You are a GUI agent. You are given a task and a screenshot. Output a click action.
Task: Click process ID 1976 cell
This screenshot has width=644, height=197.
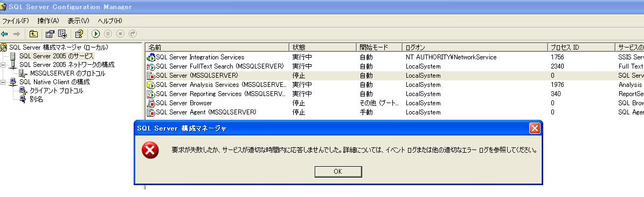coord(557,85)
